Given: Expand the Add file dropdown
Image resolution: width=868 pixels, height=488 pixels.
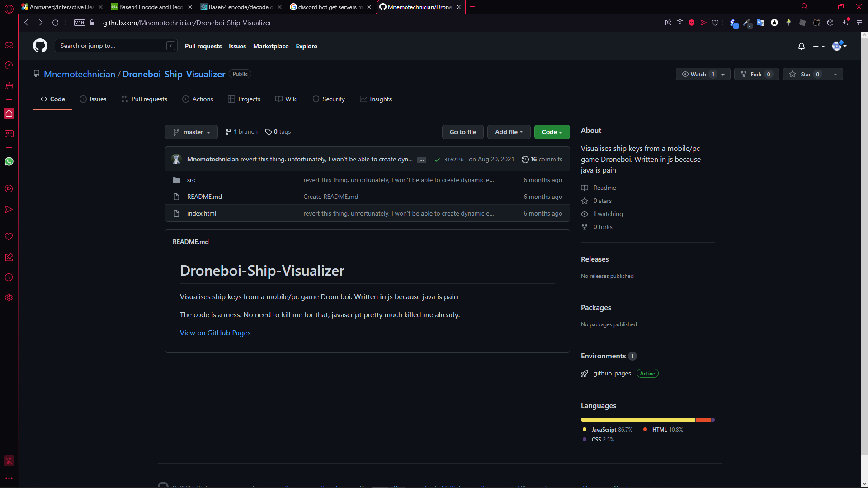Looking at the screenshot, I should 509,132.
